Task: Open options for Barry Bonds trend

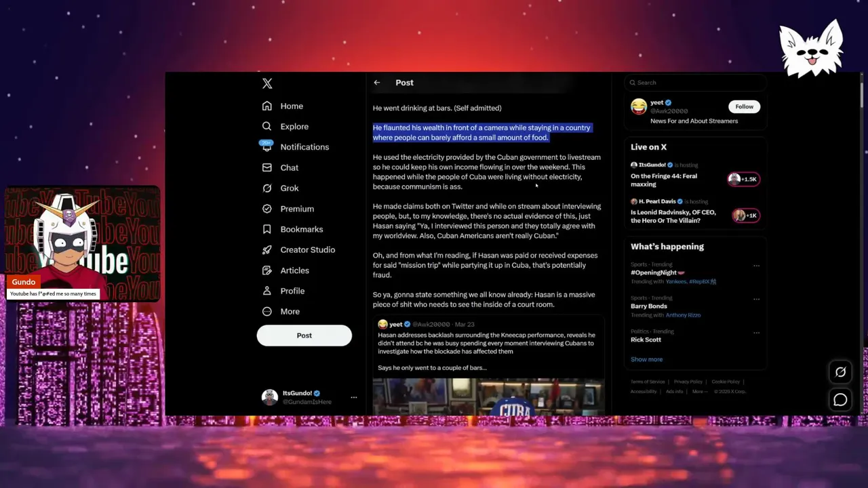Action: click(757, 299)
